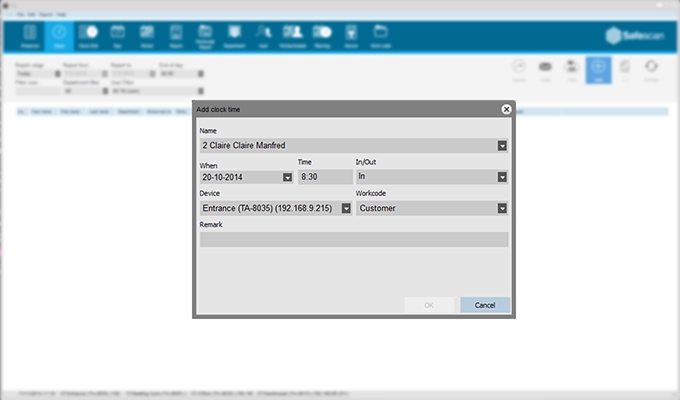Close the Add clock time dialog
The width and height of the screenshot is (680, 400).
(x=506, y=109)
